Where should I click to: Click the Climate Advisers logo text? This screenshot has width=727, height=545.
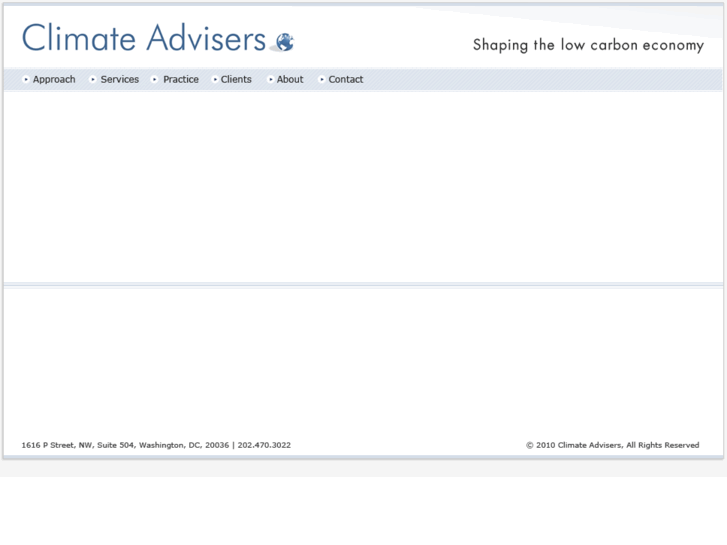(144, 38)
